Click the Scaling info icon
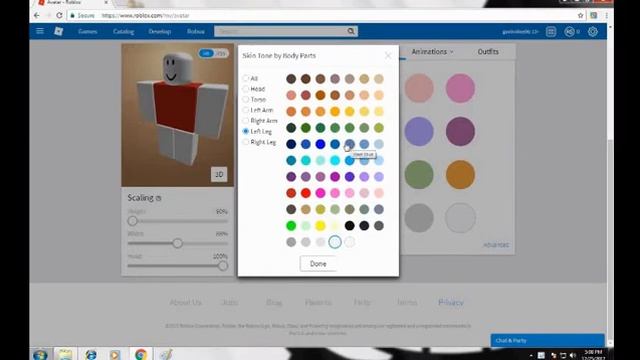The width and height of the screenshot is (640, 360). [159, 198]
